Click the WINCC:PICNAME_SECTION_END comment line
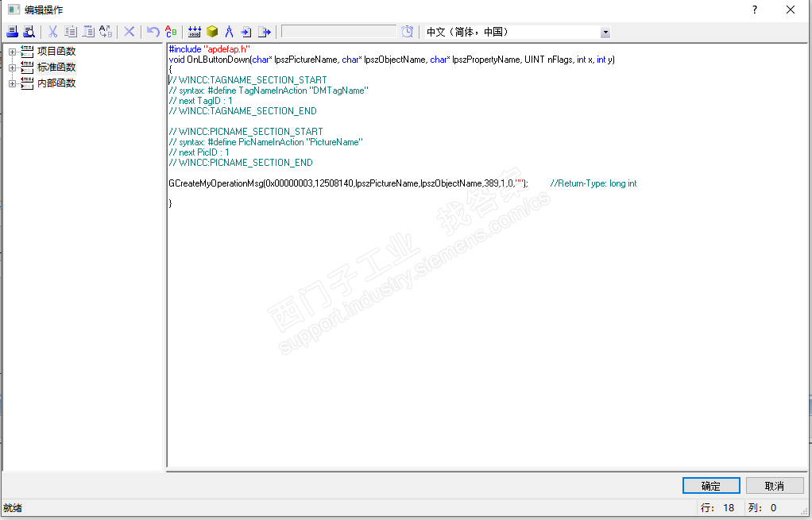This screenshot has width=812, height=520. 241,163
